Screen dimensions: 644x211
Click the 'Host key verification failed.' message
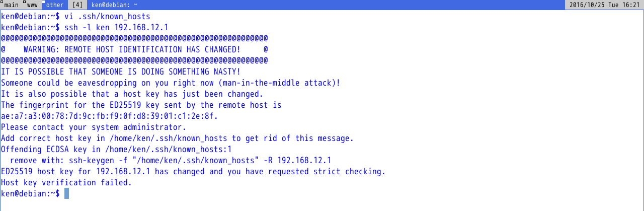click(x=66, y=182)
